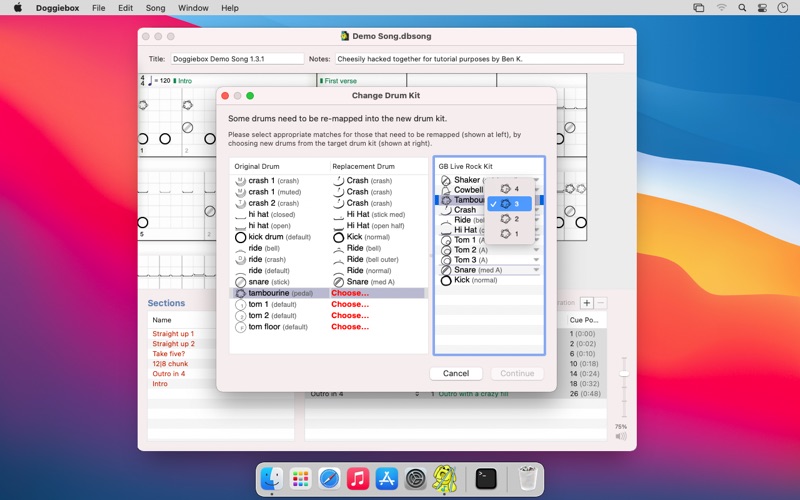
Task: Click the Cancel button
Action: click(x=456, y=373)
